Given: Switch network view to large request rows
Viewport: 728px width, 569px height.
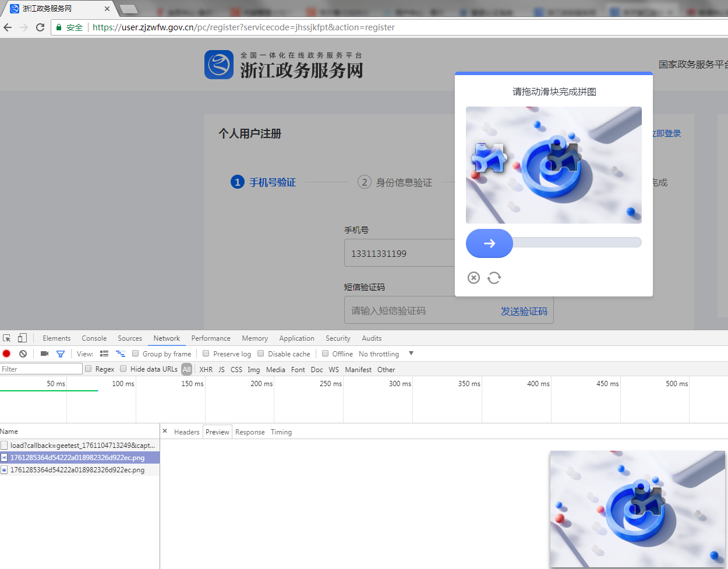Looking at the screenshot, I should (104, 354).
